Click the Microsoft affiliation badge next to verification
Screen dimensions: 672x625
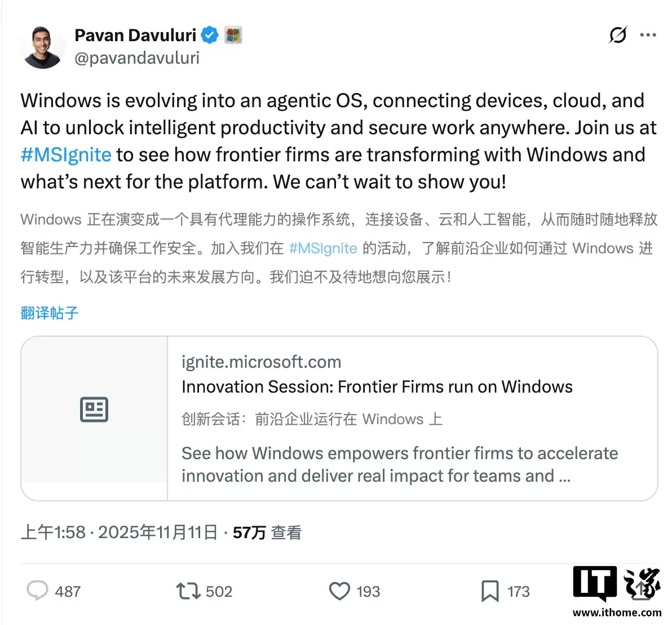click(233, 35)
